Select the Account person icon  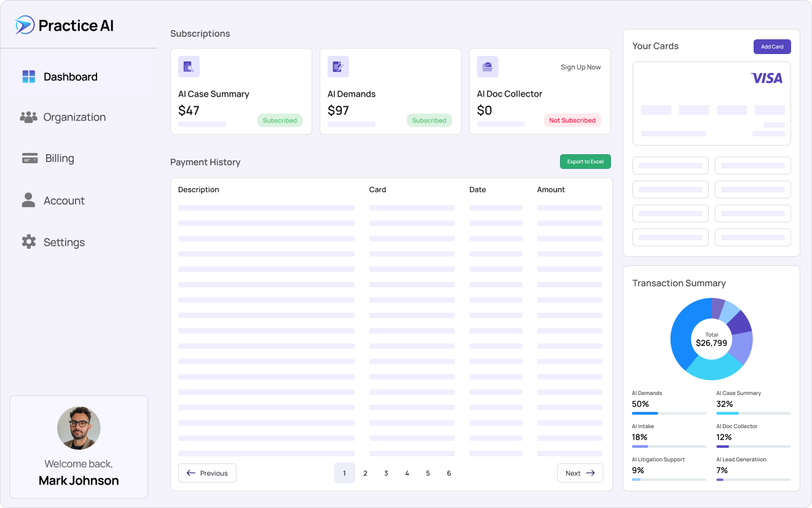pos(28,200)
